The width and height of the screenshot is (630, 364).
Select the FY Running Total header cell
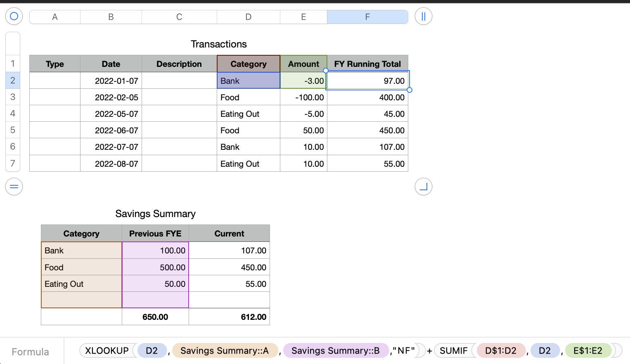point(367,64)
